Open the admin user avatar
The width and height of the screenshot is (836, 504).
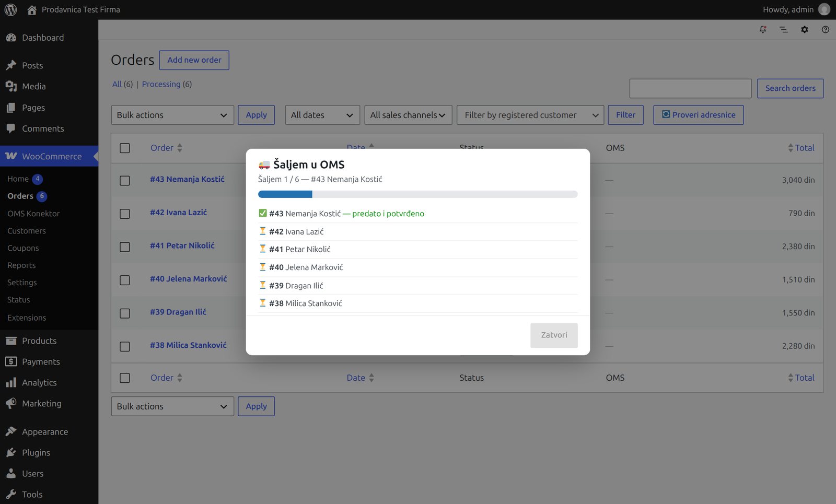tap(824, 9)
